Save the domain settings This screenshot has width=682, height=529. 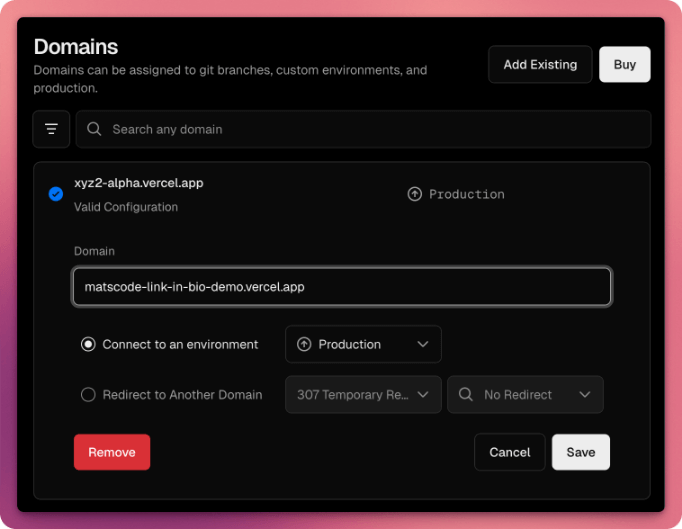pyautogui.click(x=581, y=452)
